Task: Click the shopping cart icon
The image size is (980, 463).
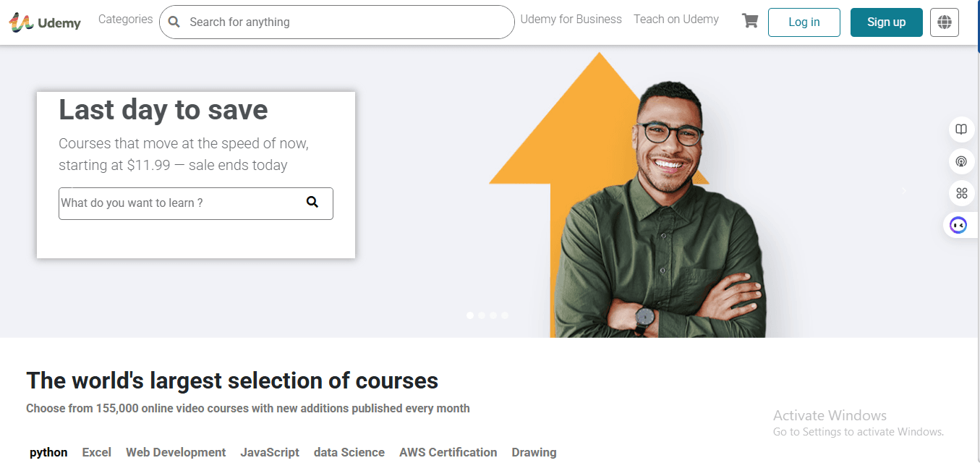Action: point(749,21)
